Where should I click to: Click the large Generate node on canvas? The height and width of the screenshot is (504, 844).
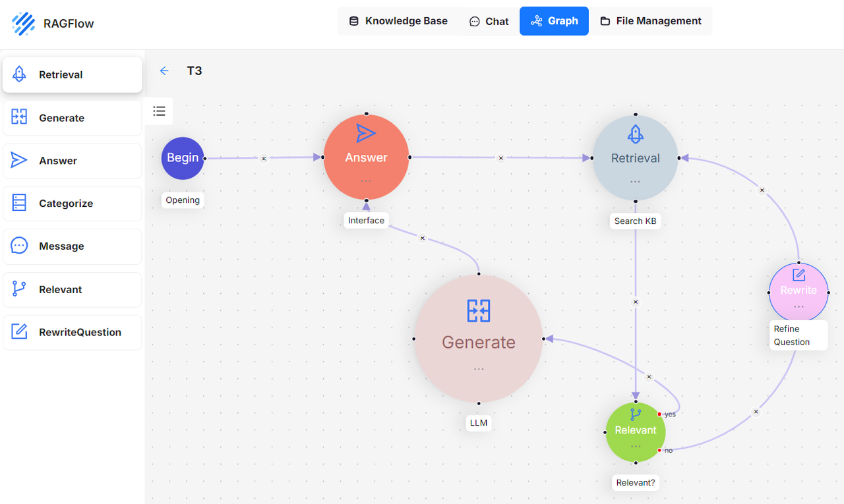(x=478, y=338)
